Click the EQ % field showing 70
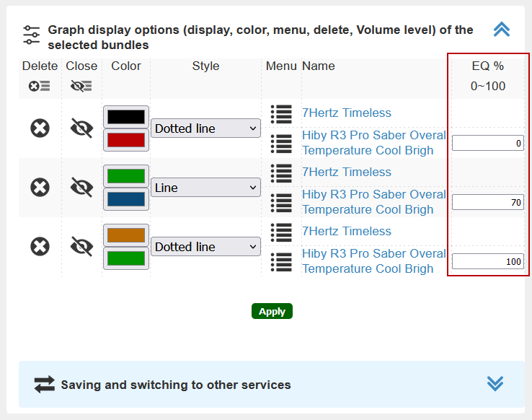 (x=488, y=202)
